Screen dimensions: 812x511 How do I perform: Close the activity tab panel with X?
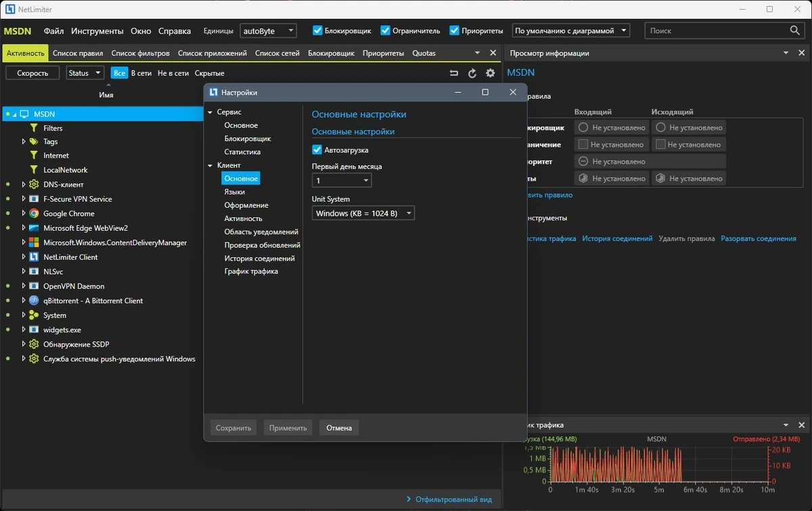click(x=493, y=53)
